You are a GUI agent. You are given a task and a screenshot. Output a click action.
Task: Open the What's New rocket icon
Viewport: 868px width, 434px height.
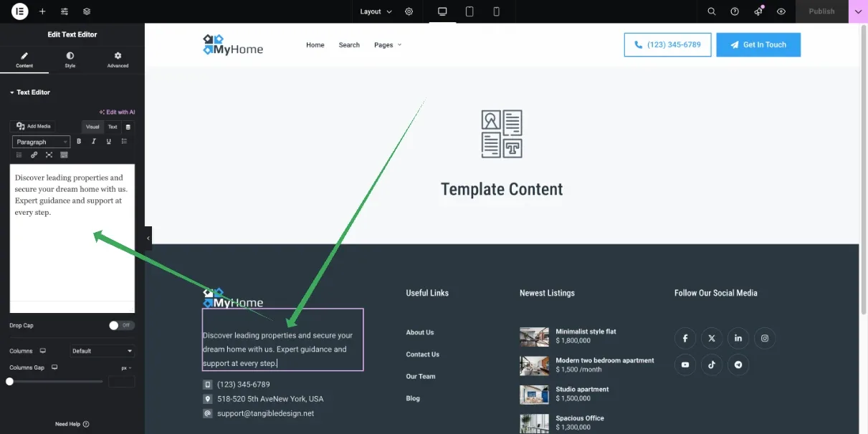758,11
